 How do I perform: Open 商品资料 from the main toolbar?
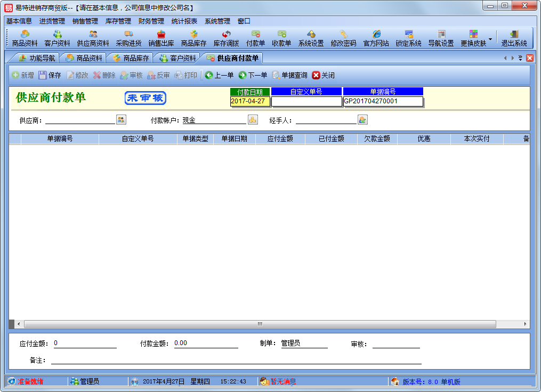tap(25, 38)
